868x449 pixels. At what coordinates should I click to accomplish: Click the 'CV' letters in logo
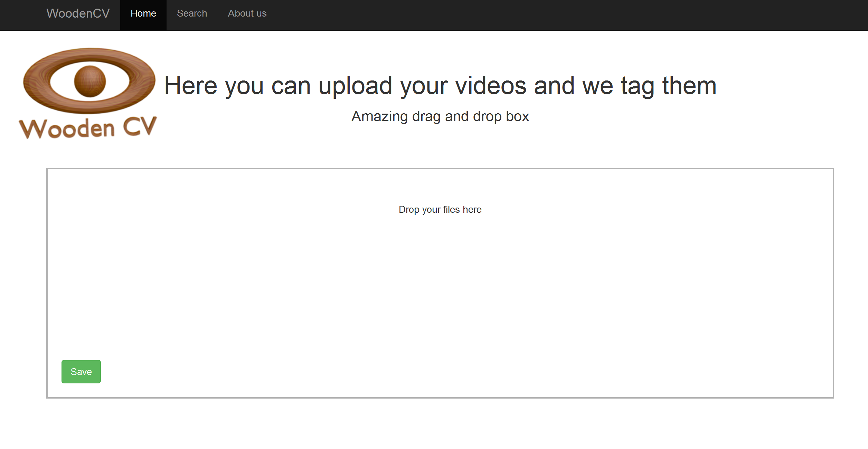(140, 126)
